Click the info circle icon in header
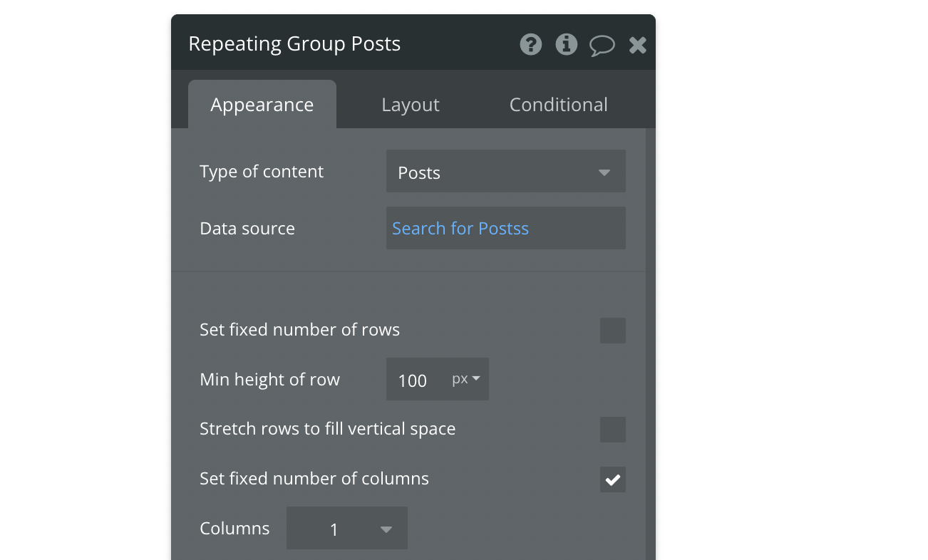Screen dimensions: 928x560 point(567,45)
